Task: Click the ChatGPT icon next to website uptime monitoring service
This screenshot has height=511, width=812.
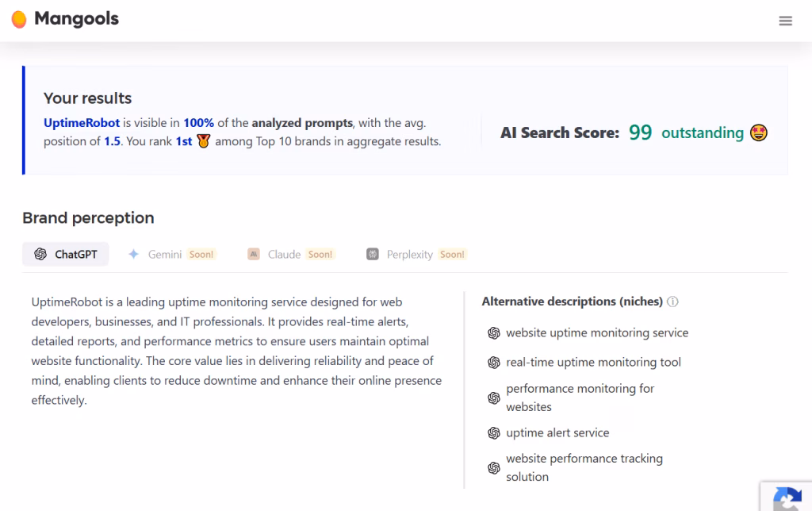Action: click(x=494, y=333)
